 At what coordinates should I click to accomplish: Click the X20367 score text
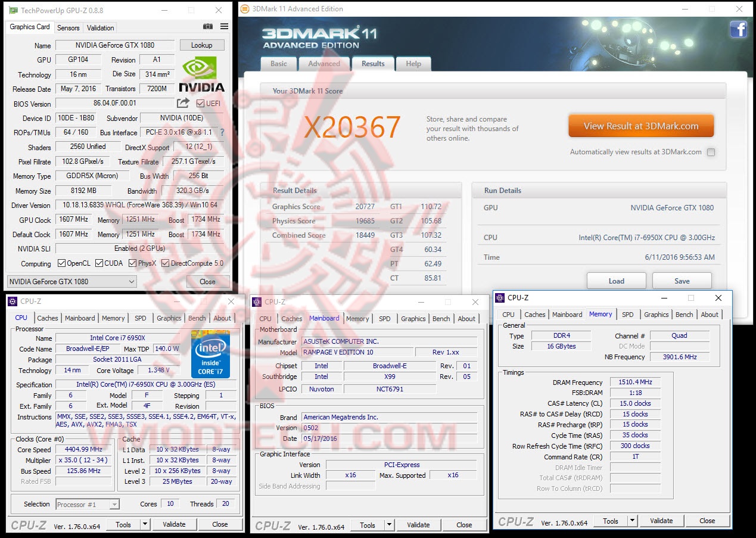coord(352,127)
